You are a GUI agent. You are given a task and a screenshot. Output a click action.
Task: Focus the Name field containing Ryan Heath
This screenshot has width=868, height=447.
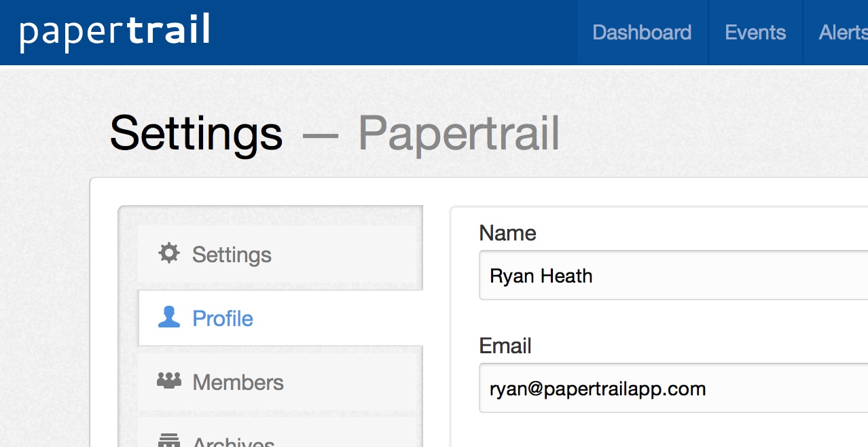click(674, 275)
